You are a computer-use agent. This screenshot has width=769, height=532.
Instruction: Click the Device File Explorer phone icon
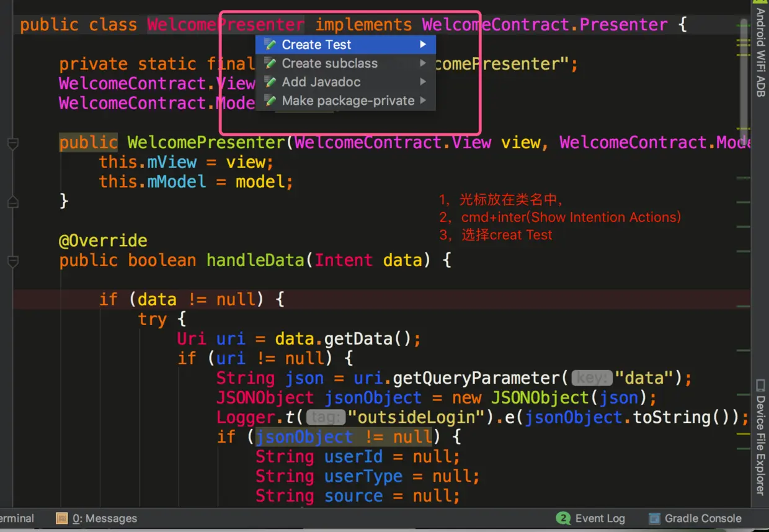[x=760, y=385]
